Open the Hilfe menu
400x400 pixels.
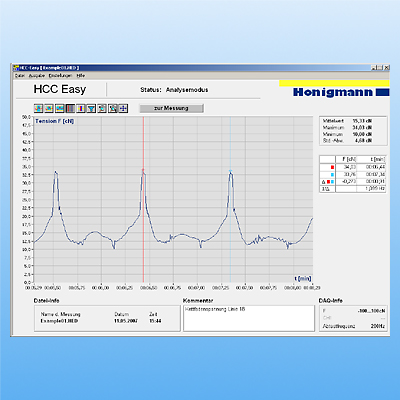pyautogui.click(x=81, y=76)
